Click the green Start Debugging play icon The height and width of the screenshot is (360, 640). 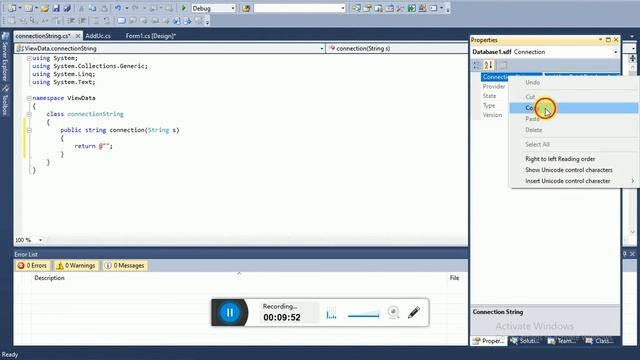click(x=184, y=8)
